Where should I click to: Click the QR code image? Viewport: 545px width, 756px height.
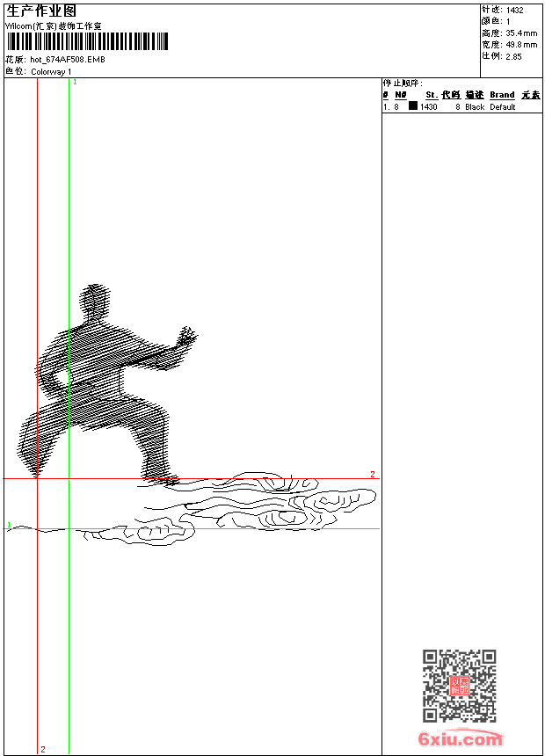[x=459, y=686]
